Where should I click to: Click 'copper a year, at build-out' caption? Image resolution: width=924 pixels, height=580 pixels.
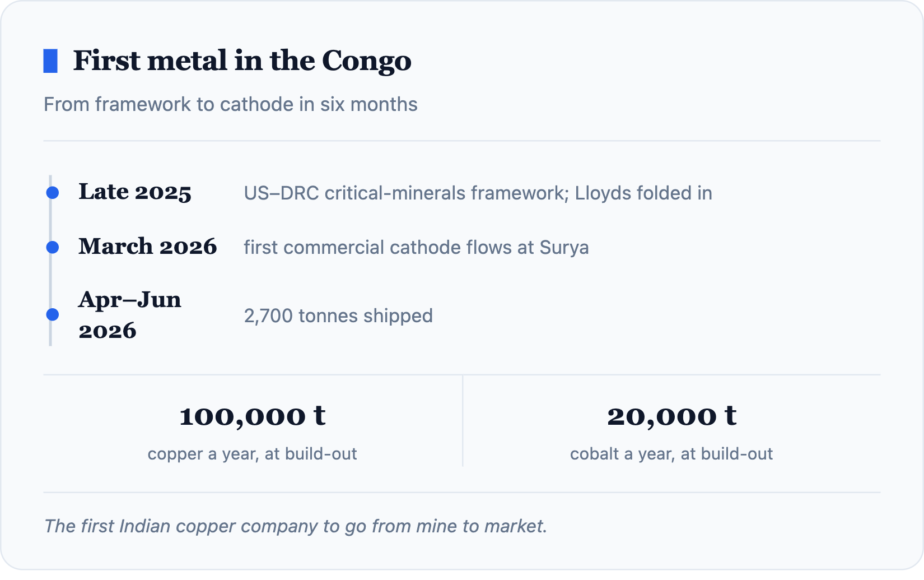click(x=253, y=453)
